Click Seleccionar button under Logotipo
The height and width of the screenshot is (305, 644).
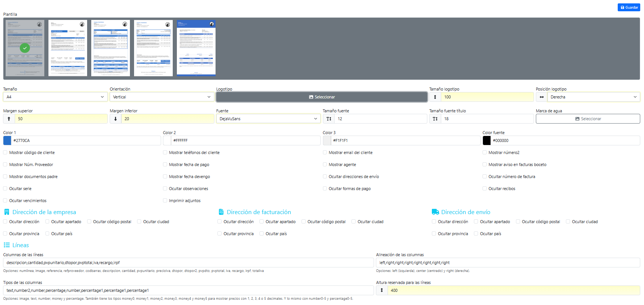click(322, 97)
